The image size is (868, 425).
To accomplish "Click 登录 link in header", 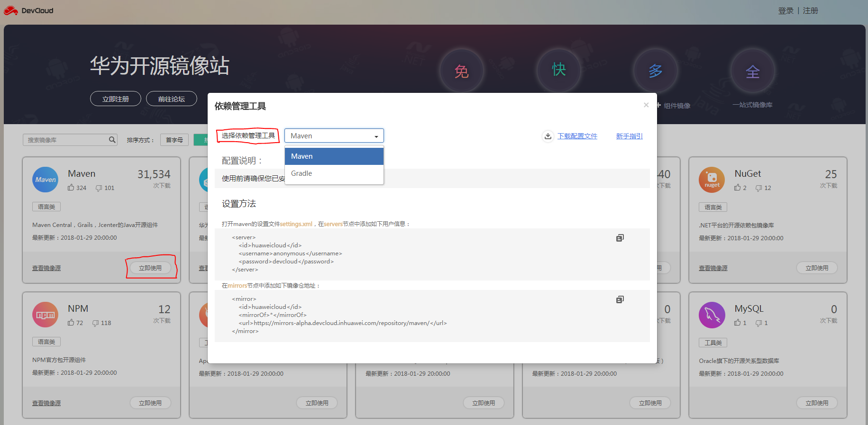I will [786, 10].
